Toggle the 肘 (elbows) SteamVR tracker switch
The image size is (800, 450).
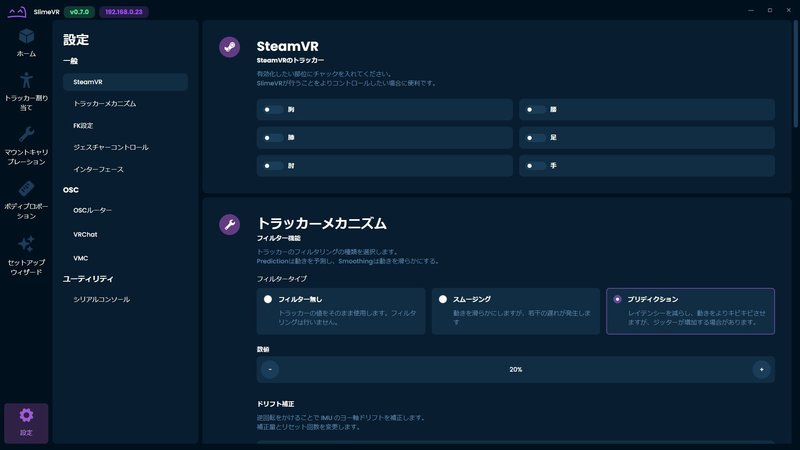click(273, 166)
